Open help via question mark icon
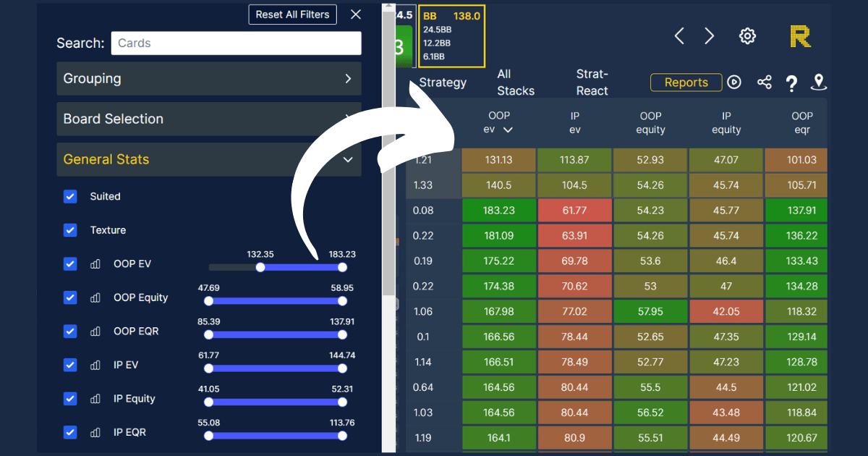 click(791, 83)
